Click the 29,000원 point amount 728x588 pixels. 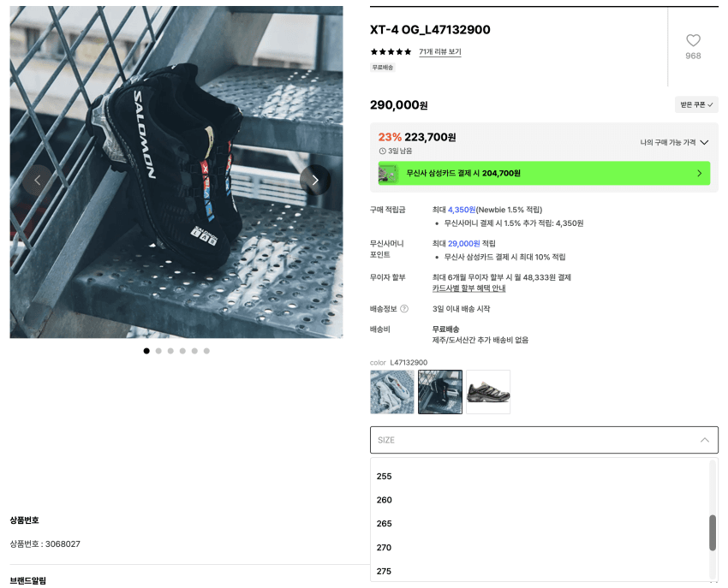pos(464,244)
